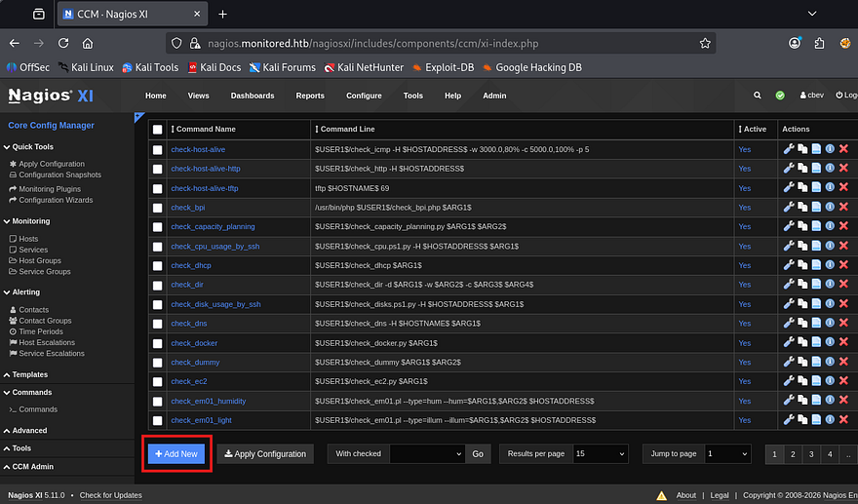Toggle the select-all checkbox in table header
Image resolution: width=858 pixels, height=504 pixels.
pyautogui.click(x=158, y=130)
